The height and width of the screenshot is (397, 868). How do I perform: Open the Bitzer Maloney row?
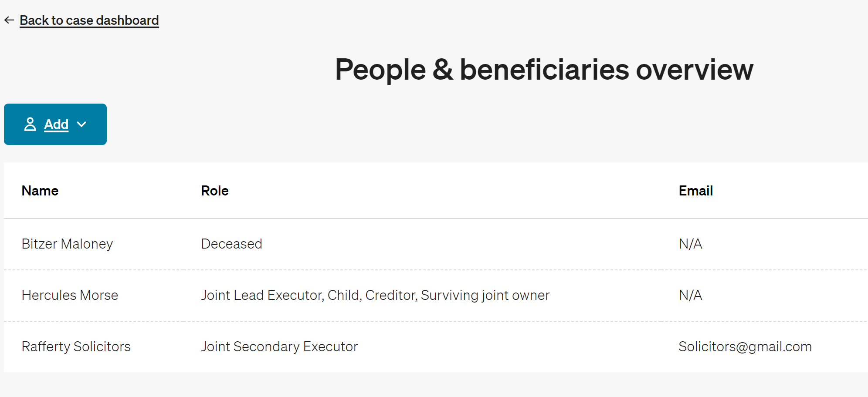pos(436,244)
